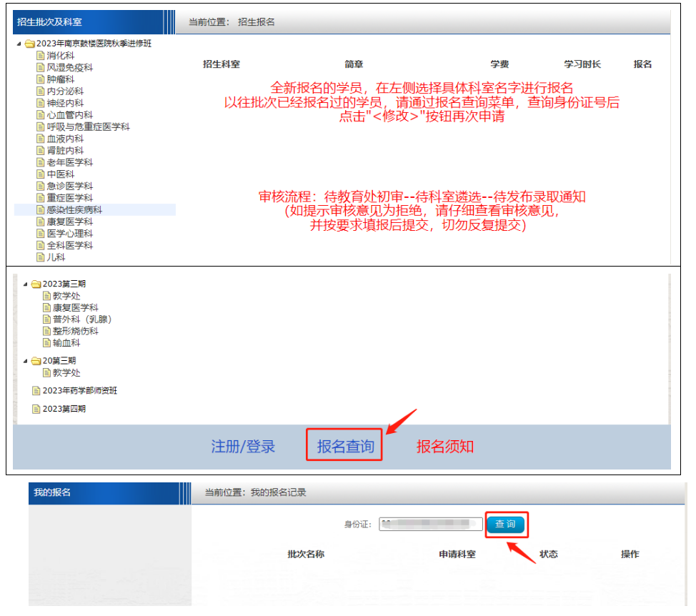The image size is (696, 616).
Task: Click the document icon beside 感染性疾病科
Action: coord(41,209)
